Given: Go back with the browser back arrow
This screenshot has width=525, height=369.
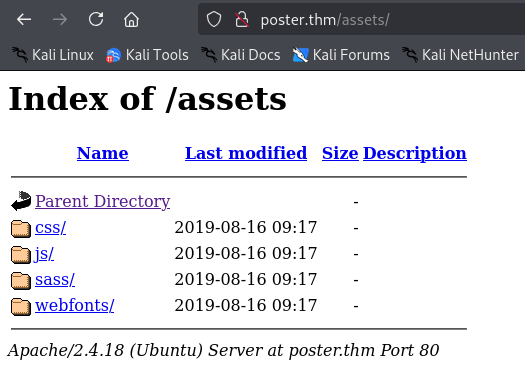Looking at the screenshot, I should pos(24,19).
